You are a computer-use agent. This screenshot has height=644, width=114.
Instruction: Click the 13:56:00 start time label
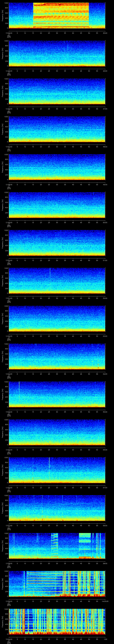click(9, 487)
